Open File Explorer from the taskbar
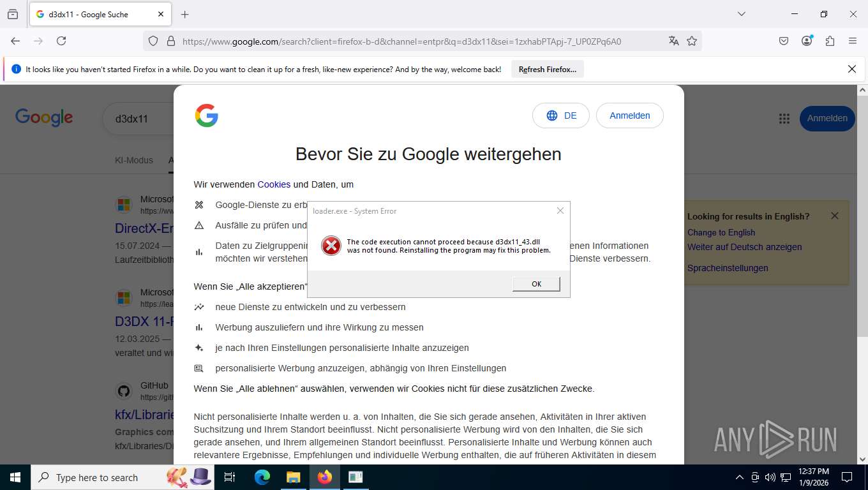The image size is (868, 490). pyautogui.click(x=293, y=477)
